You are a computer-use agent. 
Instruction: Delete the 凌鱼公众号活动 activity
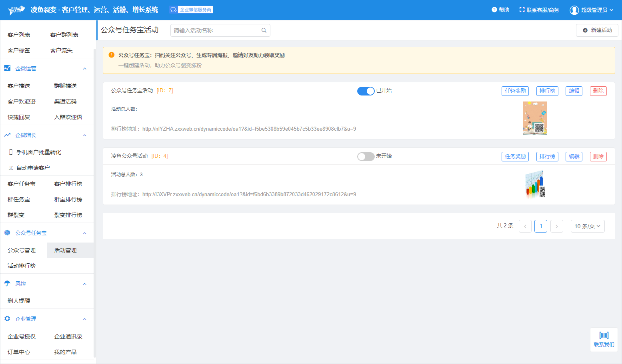click(x=598, y=157)
